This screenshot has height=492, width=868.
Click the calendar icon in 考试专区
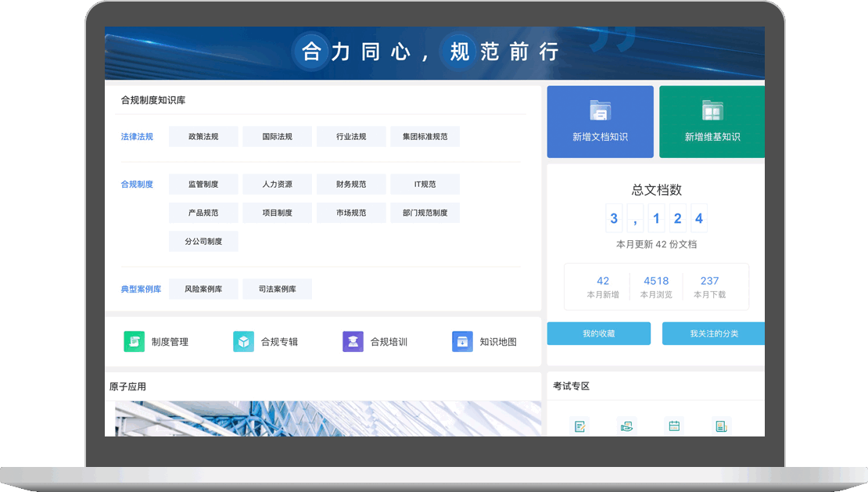coord(674,426)
